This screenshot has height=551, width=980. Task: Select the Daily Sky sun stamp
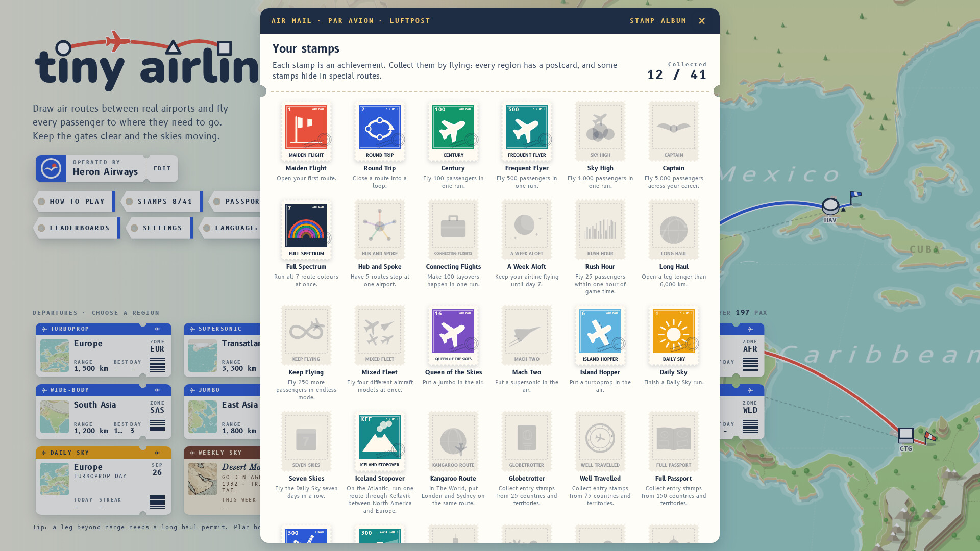pyautogui.click(x=674, y=335)
